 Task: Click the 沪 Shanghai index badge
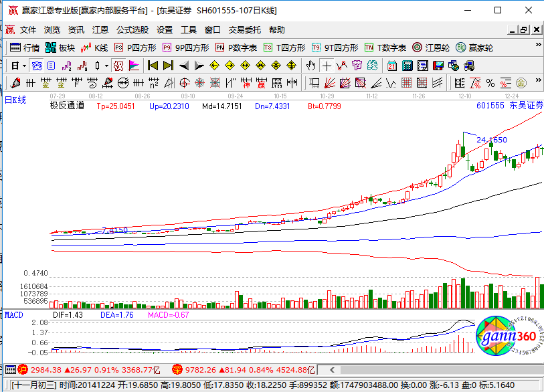23,370
